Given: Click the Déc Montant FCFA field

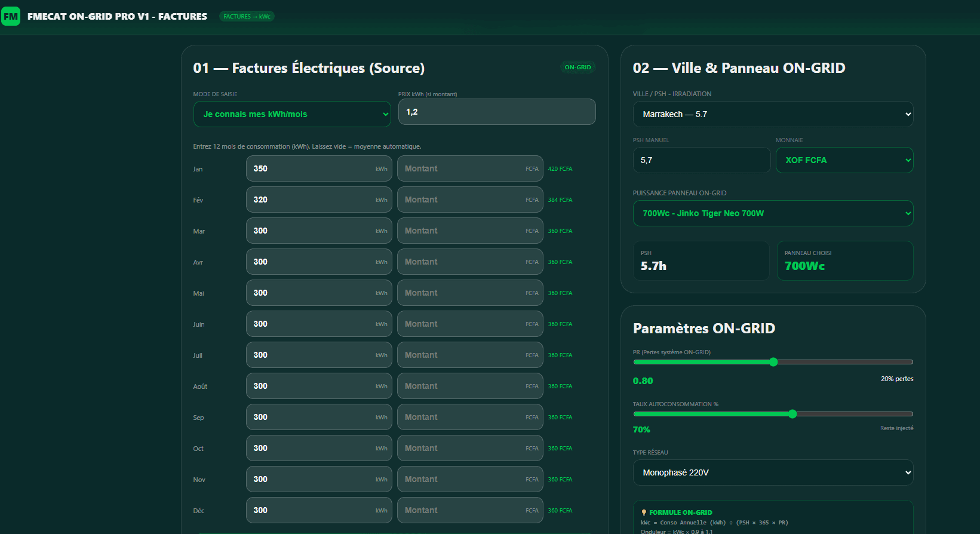Looking at the screenshot, I should [x=470, y=510].
